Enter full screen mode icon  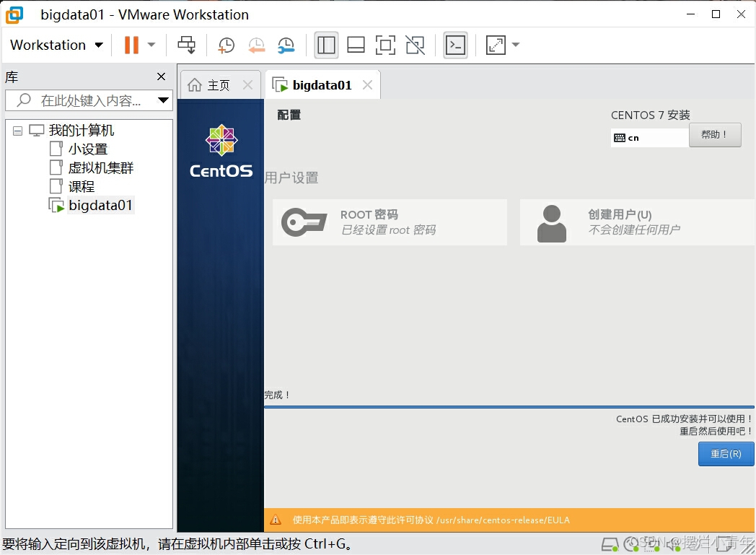[385, 45]
